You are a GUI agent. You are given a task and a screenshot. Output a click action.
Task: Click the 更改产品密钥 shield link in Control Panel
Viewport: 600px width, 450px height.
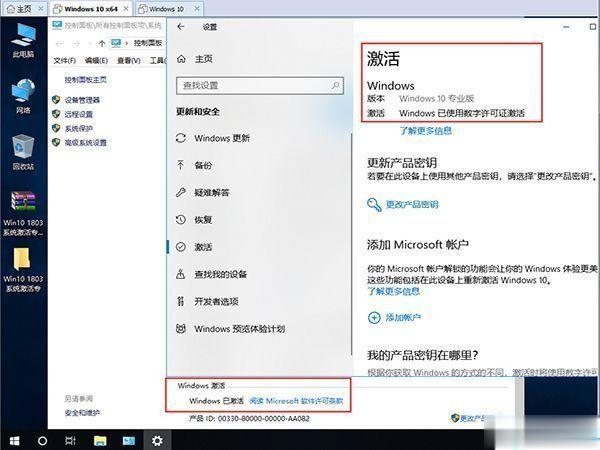[468, 418]
